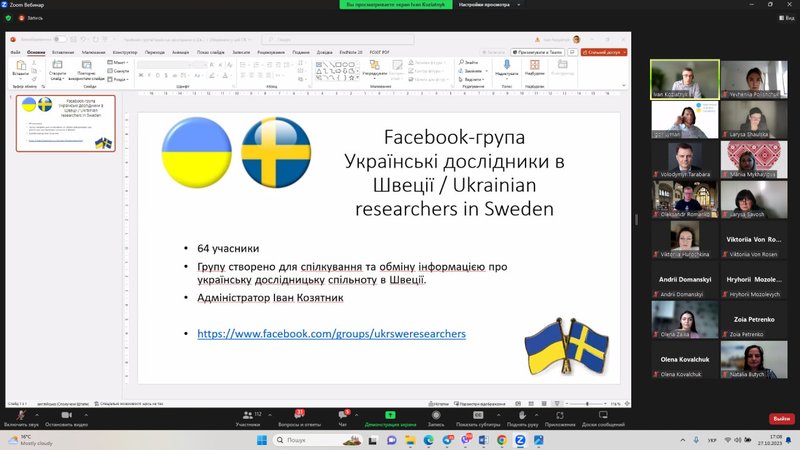Toggle AutoSave switch in PowerPoint
The width and height of the screenshot is (800, 450).
60,39
